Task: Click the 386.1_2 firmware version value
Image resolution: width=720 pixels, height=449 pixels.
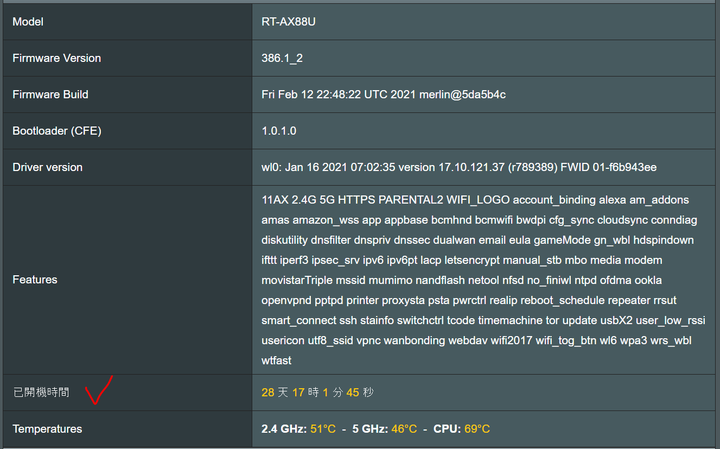Action: [x=282, y=58]
